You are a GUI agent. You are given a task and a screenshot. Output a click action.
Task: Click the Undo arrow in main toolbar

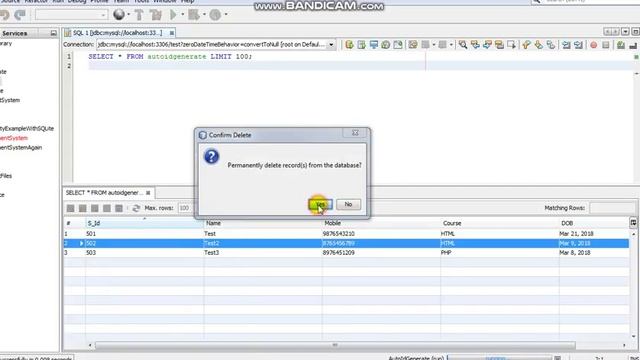[x=5, y=15]
